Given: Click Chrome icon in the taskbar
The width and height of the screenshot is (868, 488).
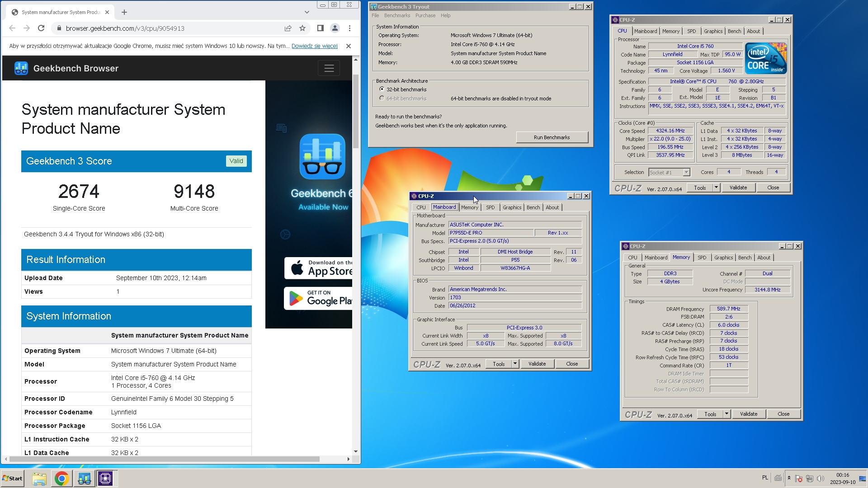Looking at the screenshot, I should pyautogui.click(x=61, y=479).
